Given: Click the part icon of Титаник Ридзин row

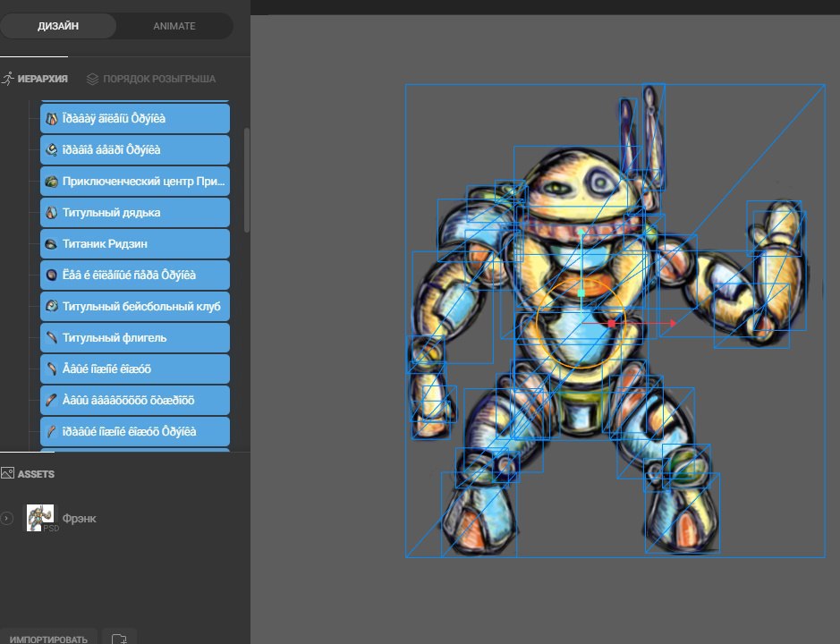Looking at the screenshot, I should pos(51,244).
